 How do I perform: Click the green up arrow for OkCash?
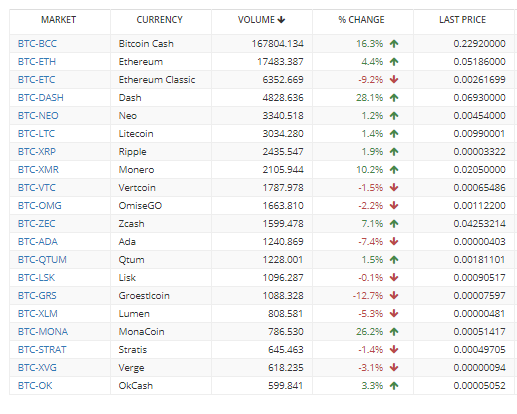coord(394,386)
